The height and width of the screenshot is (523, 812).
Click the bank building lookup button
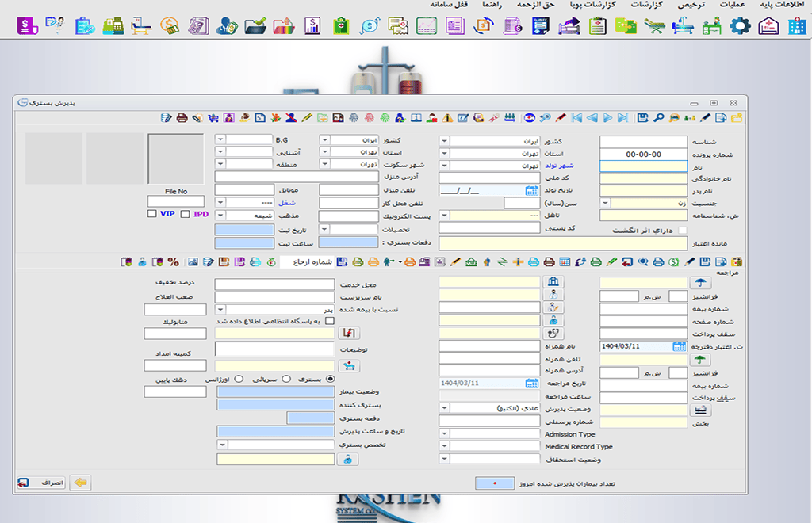553,282
